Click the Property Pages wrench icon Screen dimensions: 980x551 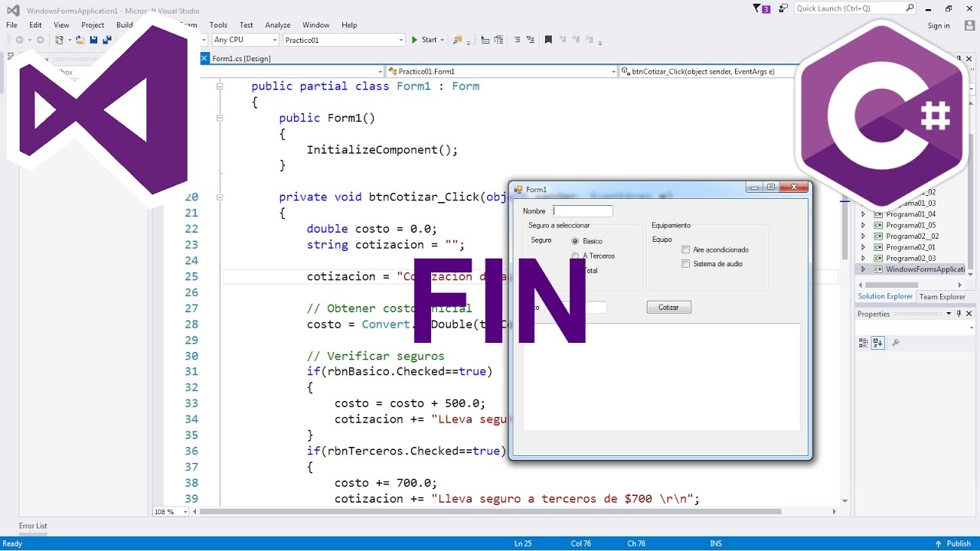pos(896,343)
